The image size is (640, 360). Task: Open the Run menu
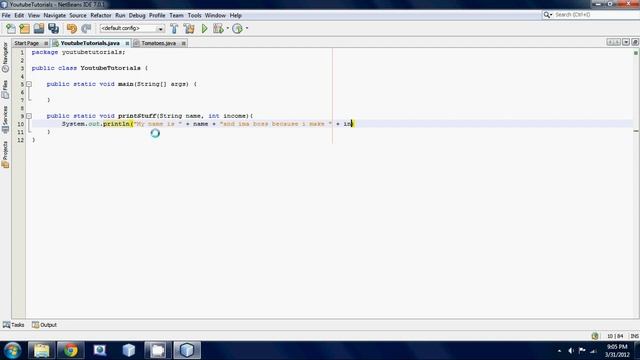(x=120, y=15)
